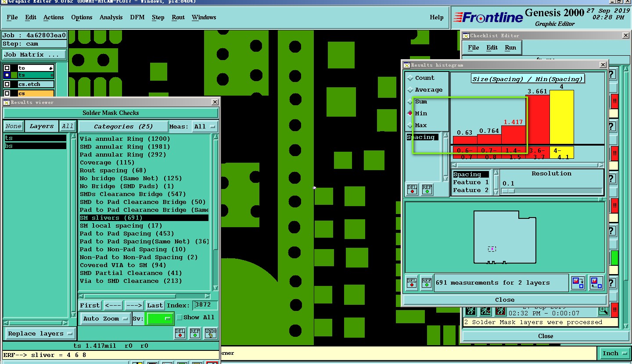The width and height of the screenshot is (632, 364).
Task: Toggle visibility box of 'cs.etch' layer
Action: (x=7, y=84)
